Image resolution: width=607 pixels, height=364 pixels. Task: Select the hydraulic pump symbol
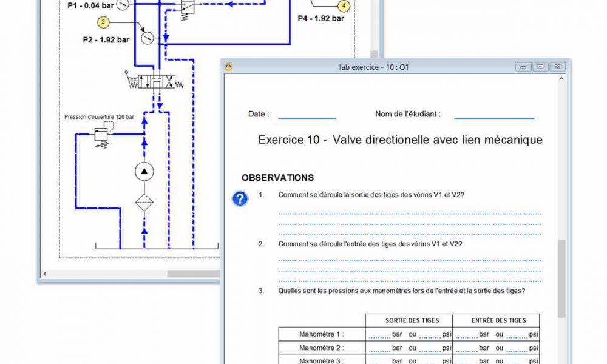pyautogui.click(x=144, y=172)
